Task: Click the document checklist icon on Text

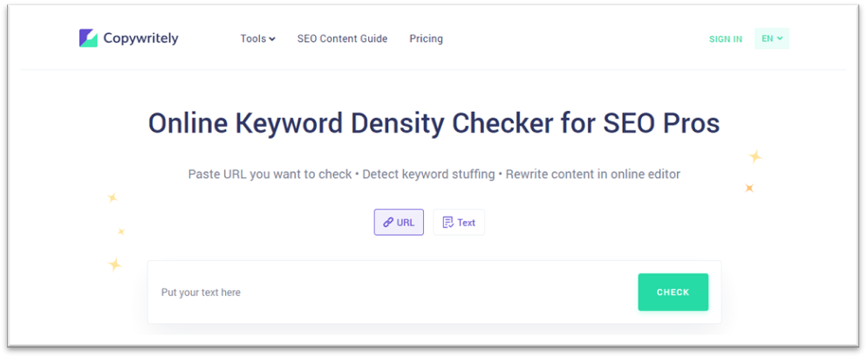Action: [x=448, y=223]
